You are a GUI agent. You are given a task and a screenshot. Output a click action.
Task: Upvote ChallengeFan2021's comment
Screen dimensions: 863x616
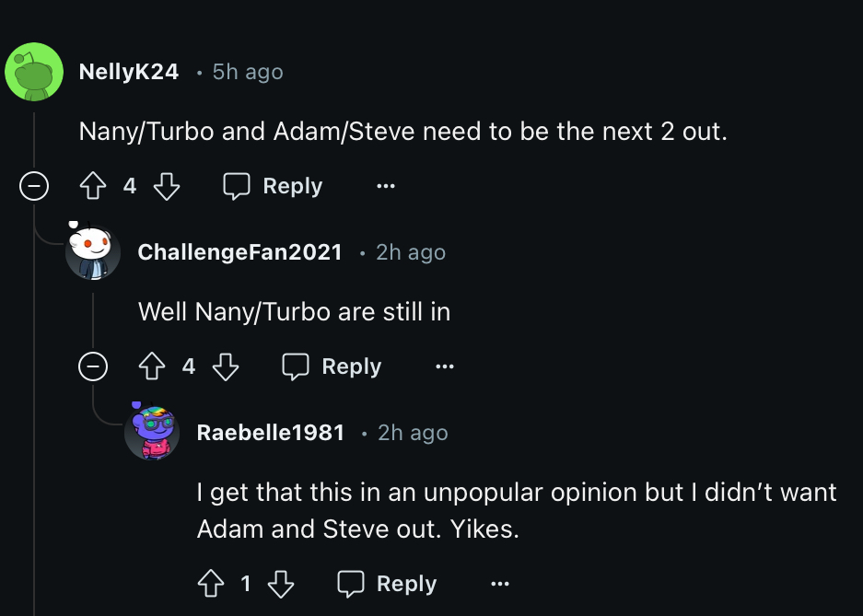tap(152, 366)
